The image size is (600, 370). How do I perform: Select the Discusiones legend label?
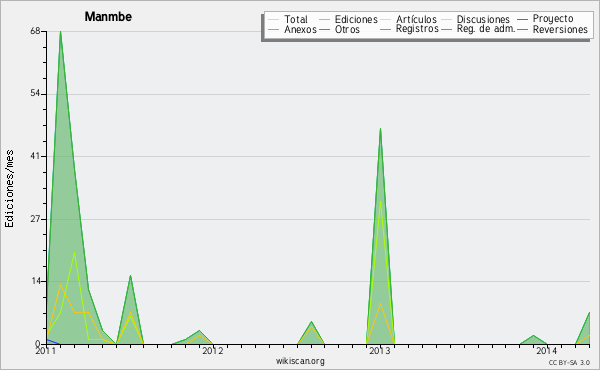point(483,19)
